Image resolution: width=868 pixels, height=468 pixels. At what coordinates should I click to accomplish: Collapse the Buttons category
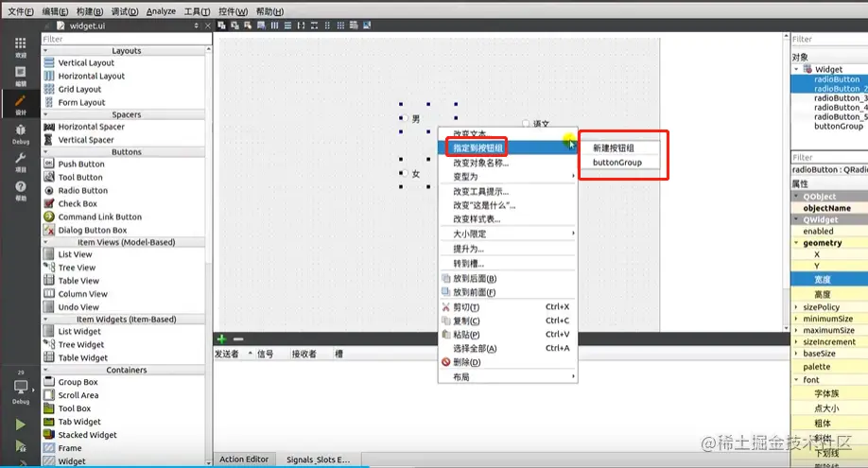point(45,152)
